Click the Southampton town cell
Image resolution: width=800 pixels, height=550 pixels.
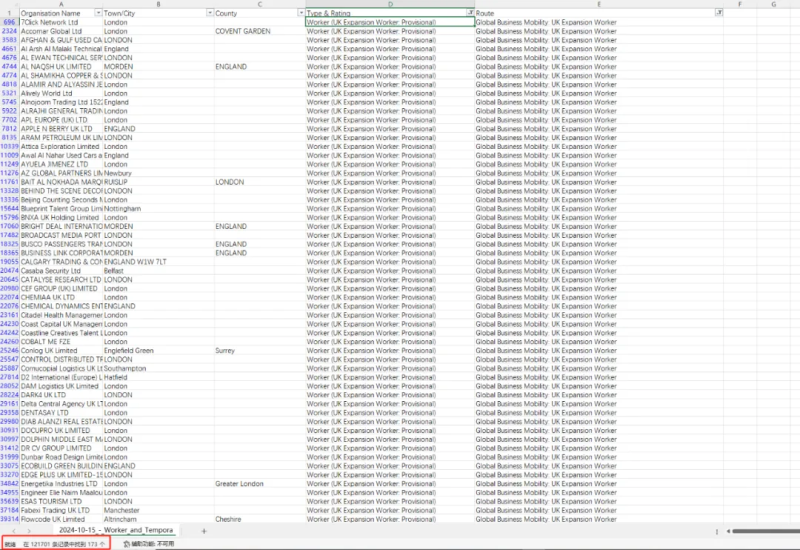pyautogui.click(x=158, y=368)
